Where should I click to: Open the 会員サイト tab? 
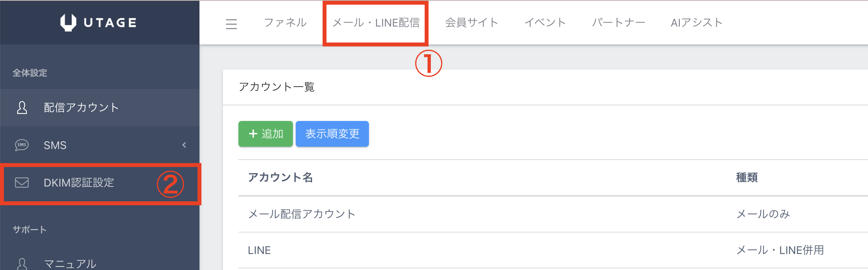click(x=471, y=23)
